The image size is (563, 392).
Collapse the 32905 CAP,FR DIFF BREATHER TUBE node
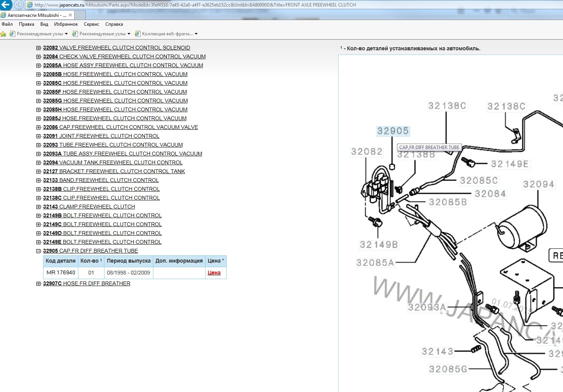38,251
